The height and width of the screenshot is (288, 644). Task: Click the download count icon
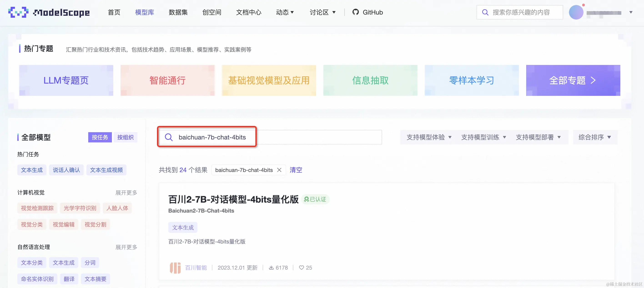271,268
